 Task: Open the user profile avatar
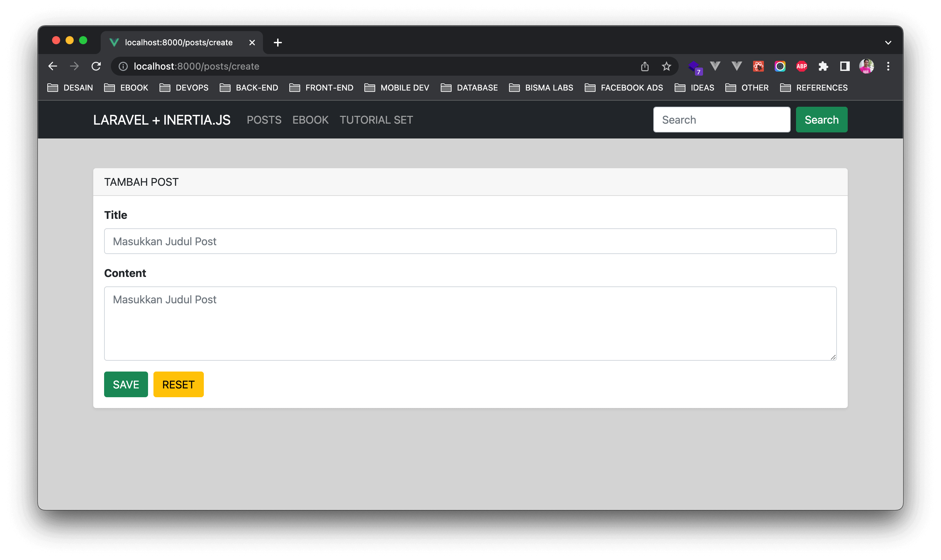click(x=866, y=67)
